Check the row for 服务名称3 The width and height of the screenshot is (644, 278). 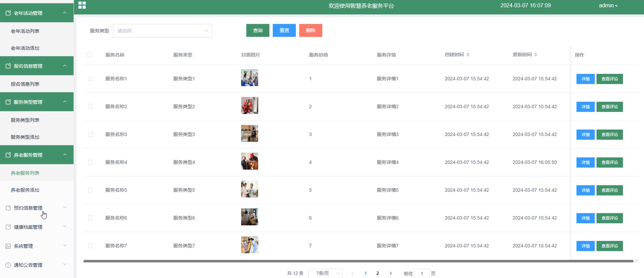[91, 134]
